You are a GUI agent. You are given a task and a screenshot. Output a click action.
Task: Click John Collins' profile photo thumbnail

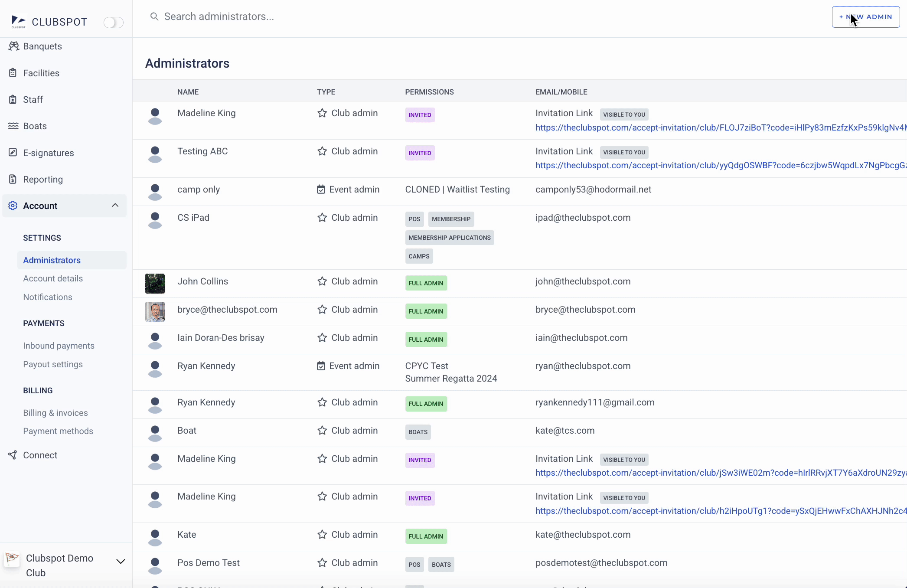155,284
